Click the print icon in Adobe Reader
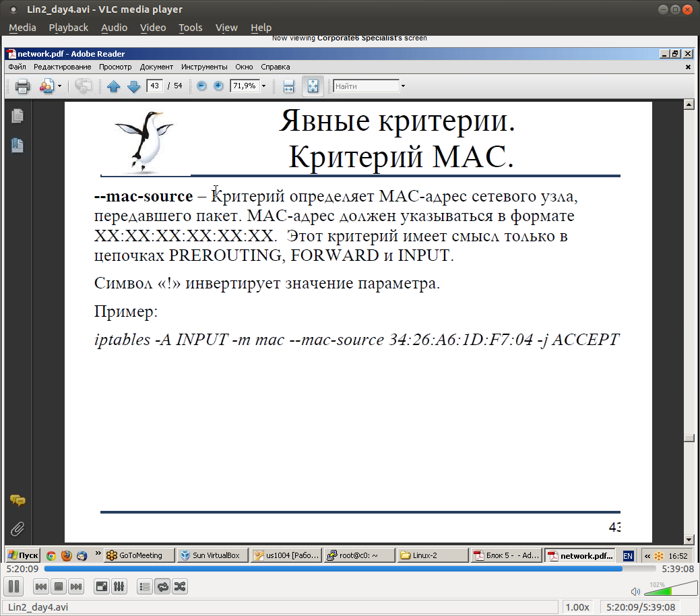The height and width of the screenshot is (616, 700). 22,86
